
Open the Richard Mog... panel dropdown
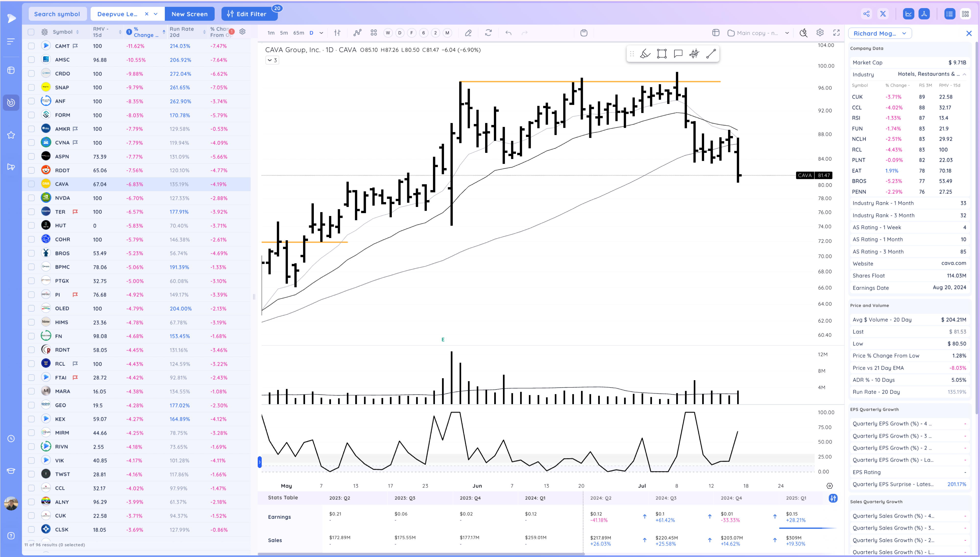880,33
